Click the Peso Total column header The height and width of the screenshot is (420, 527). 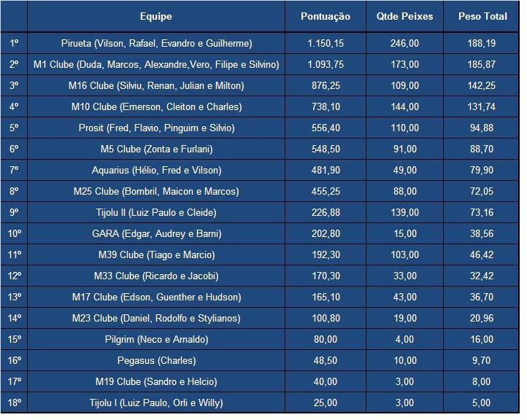[482, 16]
